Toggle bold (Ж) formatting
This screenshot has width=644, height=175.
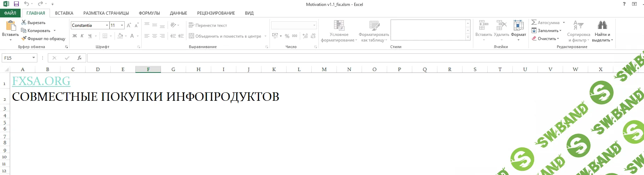point(75,36)
